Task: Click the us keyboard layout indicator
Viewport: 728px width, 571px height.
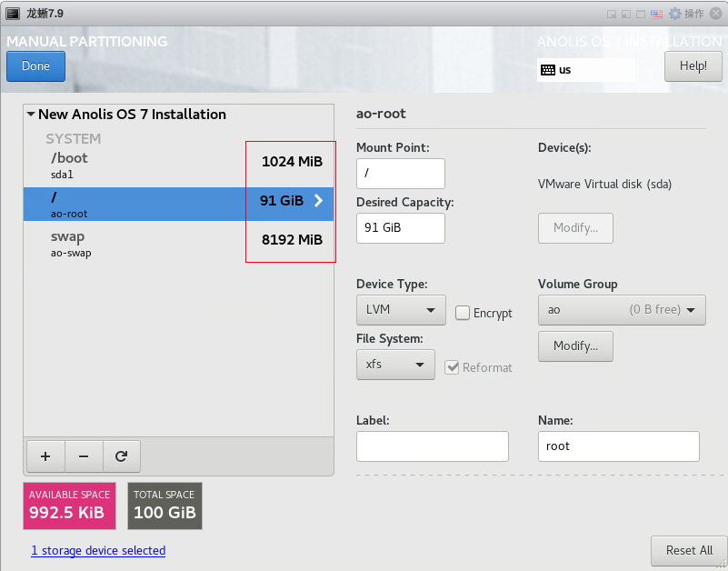Action: [x=586, y=70]
